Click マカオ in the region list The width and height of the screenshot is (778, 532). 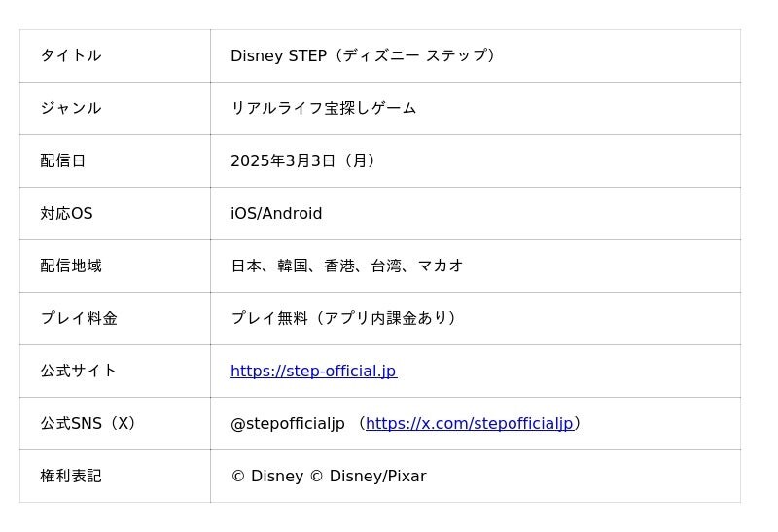coord(440,266)
